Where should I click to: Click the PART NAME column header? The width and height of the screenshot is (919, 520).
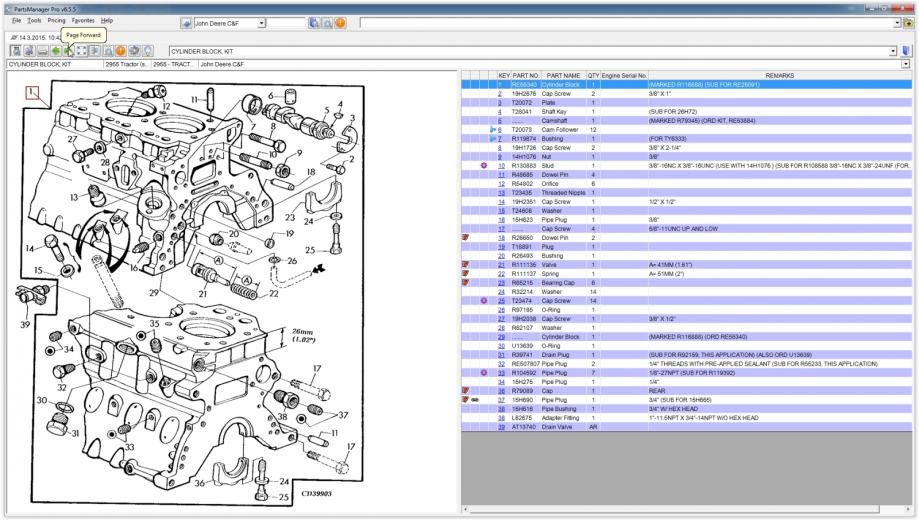coord(563,76)
